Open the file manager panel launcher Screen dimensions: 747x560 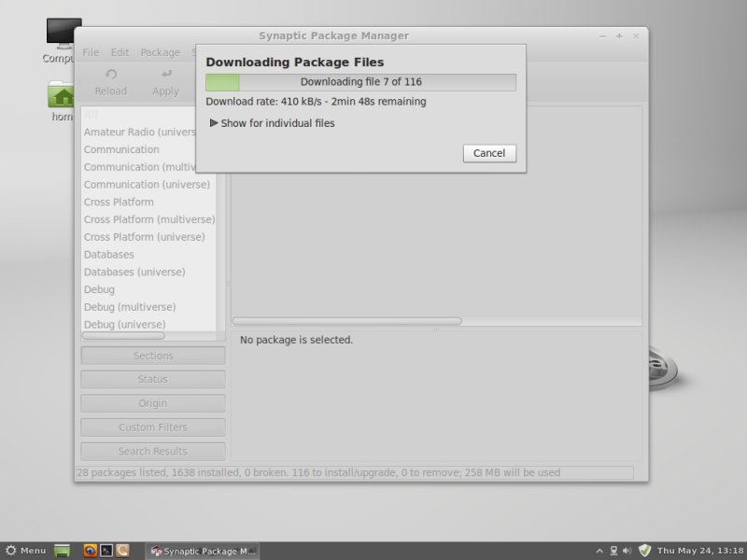coord(122,551)
